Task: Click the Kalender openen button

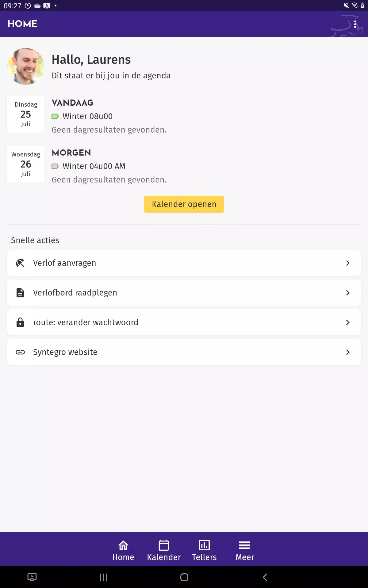Action: click(x=184, y=204)
